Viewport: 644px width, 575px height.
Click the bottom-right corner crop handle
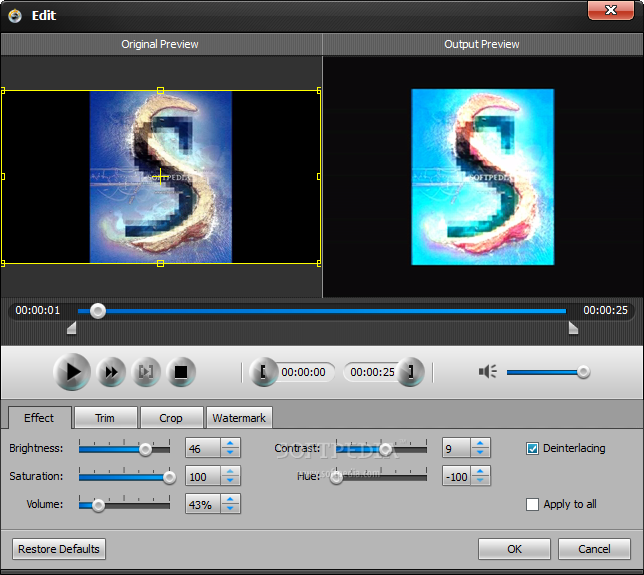(319, 264)
